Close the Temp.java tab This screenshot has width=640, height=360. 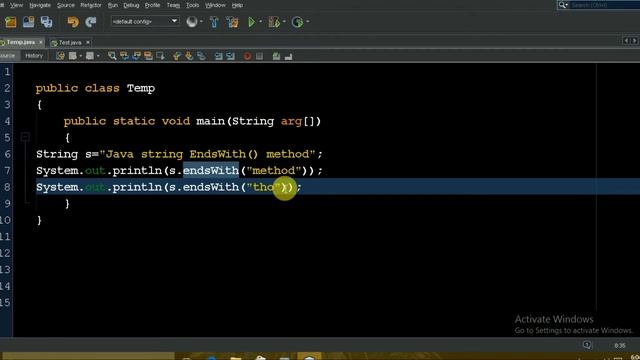(x=40, y=42)
